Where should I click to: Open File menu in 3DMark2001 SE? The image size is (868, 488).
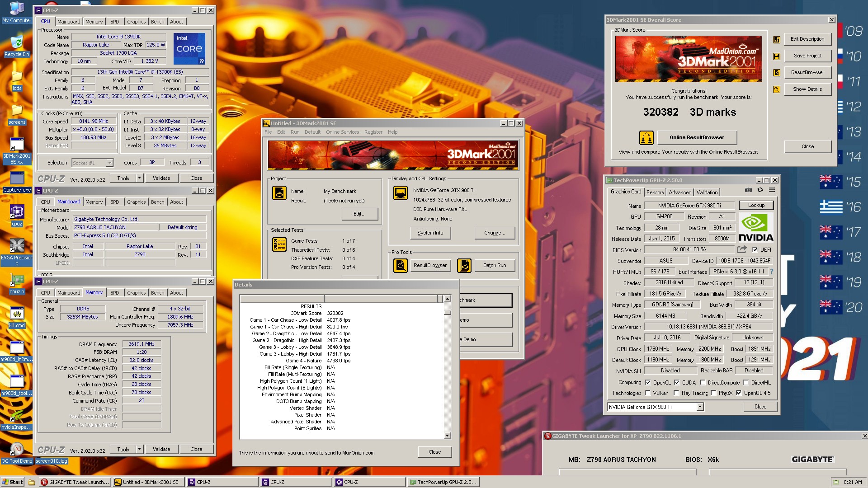(x=268, y=132)
